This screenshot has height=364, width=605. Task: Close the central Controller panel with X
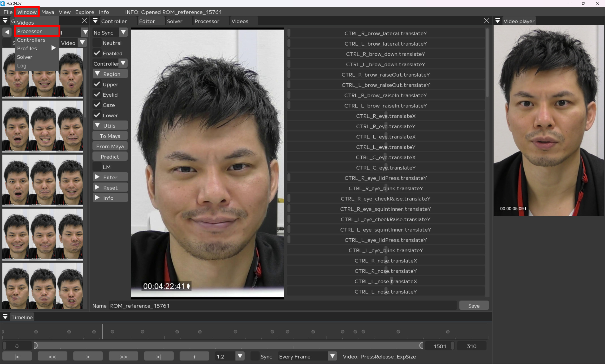tap(487, 21)
